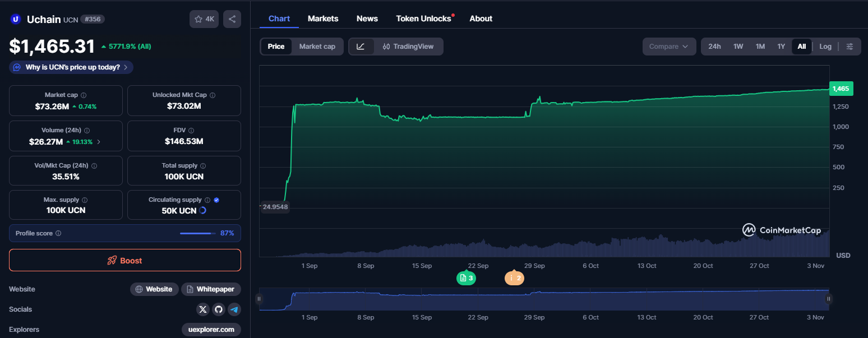868x338 pixels.
Task: Click the Profile score progress bar
Action: pyautogui.click(x=197, y=233)
